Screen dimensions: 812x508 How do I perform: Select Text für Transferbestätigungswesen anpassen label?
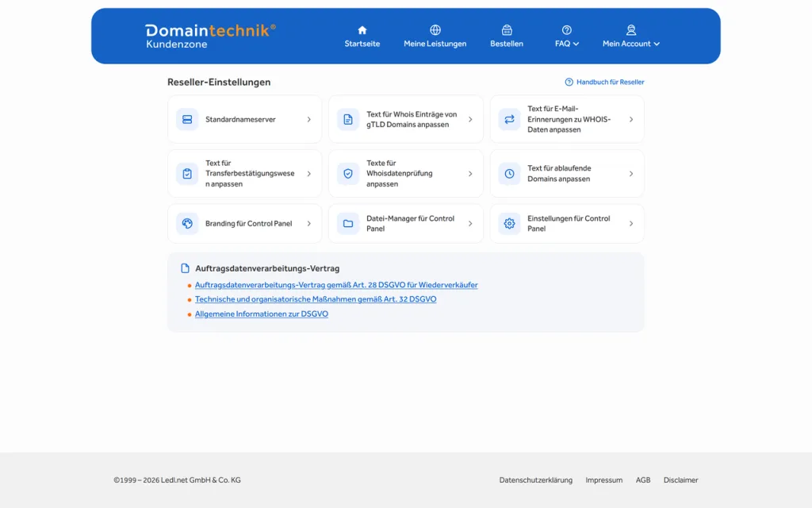point(250,174)
